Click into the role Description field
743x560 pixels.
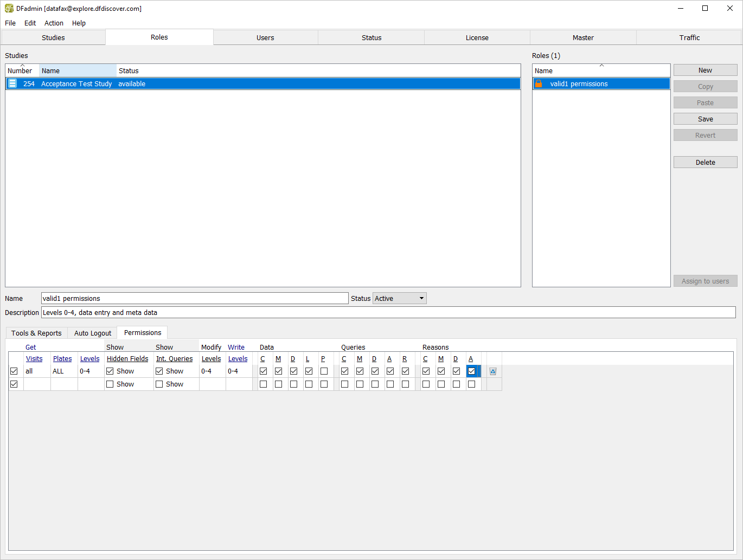pos(388,313)
